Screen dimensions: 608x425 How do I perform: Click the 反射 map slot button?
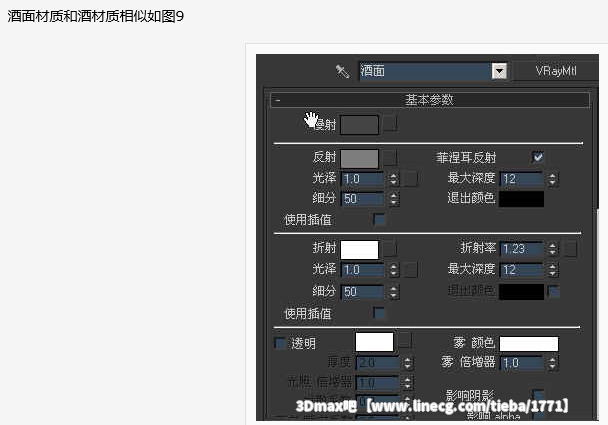tap(390, 158)
